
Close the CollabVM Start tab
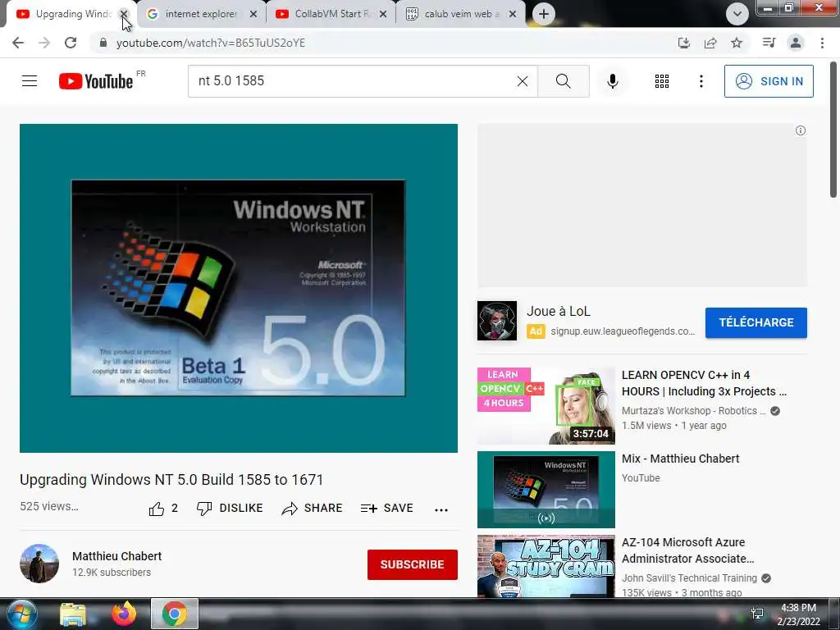coord(383,14)
